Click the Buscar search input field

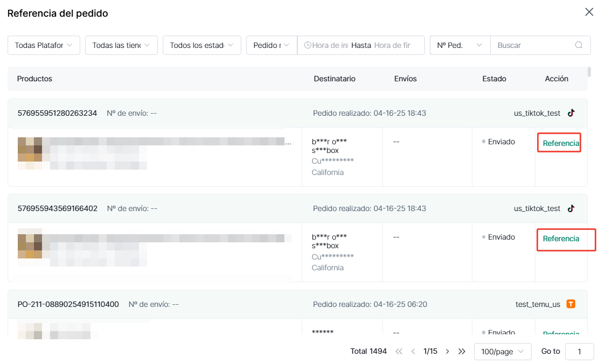coord(533,45)
